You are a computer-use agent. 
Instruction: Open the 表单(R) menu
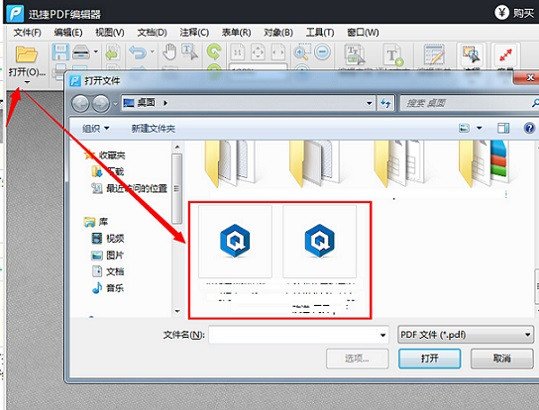[236, 33]
